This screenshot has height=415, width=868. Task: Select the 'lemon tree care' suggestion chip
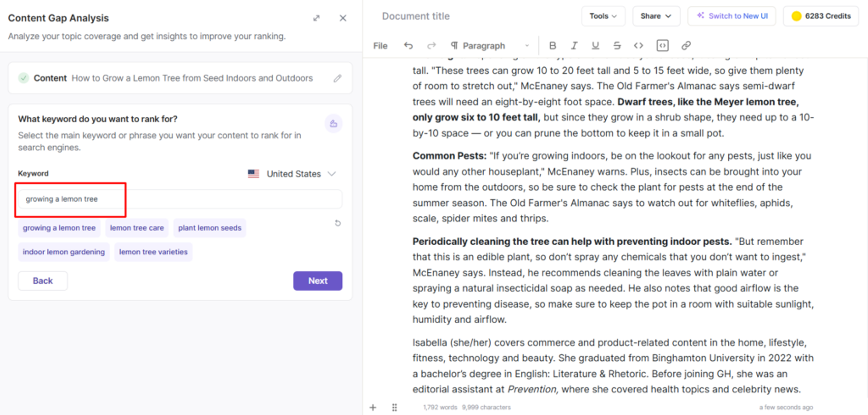point(137,228)
